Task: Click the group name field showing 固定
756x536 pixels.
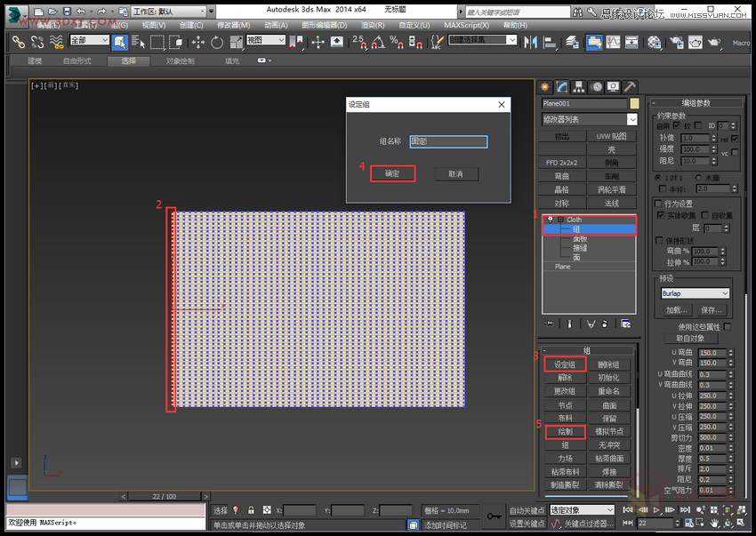Action: [449, 140]
